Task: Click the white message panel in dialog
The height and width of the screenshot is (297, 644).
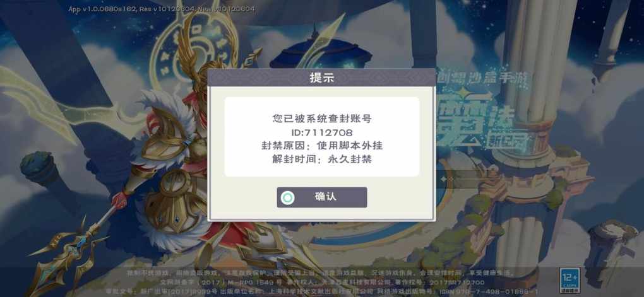Action: (x=321, y=137)
